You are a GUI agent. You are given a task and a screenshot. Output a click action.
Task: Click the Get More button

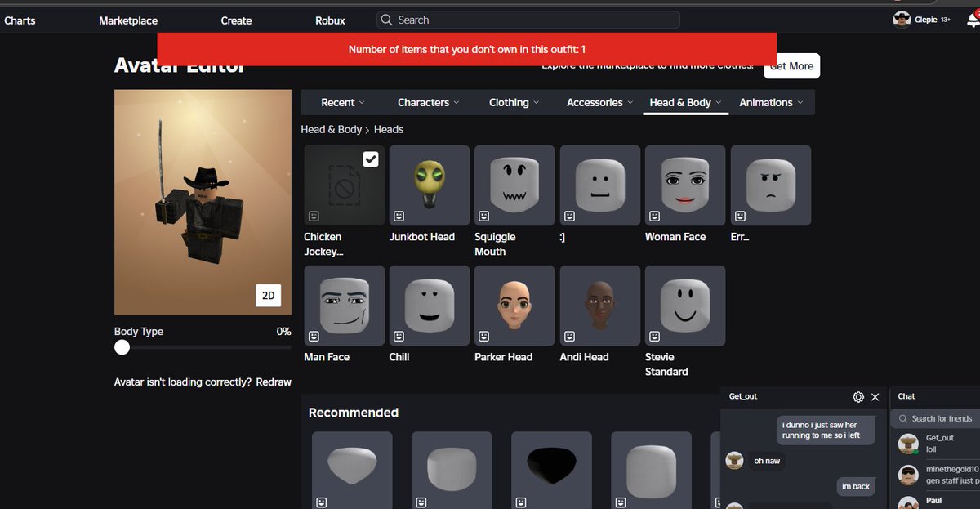click(791, 66)
